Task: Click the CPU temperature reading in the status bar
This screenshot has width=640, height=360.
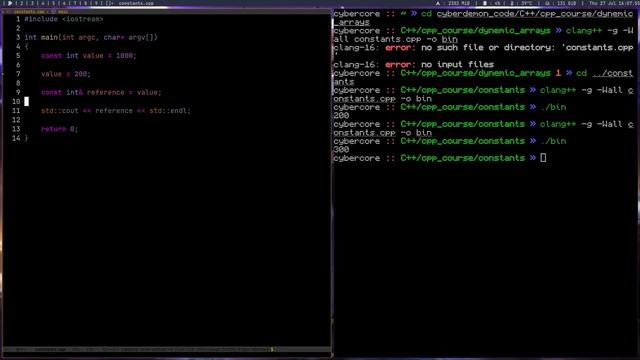Action: (527, 3)
